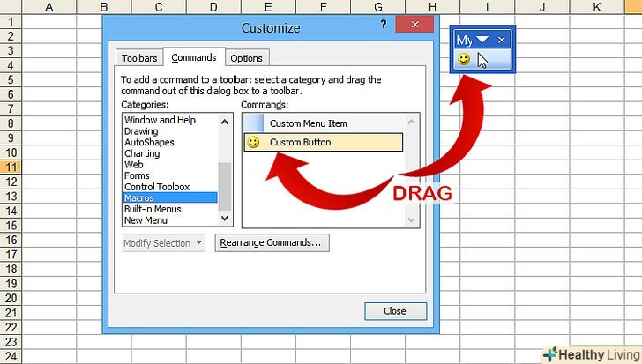This screenshot has height=364, width=642.
Task: Select Macros in the Categories list
Action: tap(139, 197)
